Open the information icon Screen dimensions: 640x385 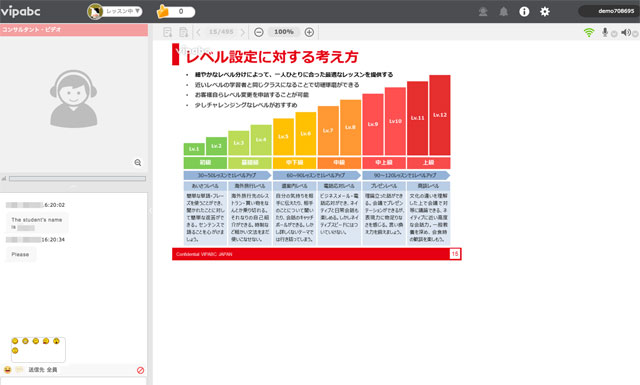point(524,11)
